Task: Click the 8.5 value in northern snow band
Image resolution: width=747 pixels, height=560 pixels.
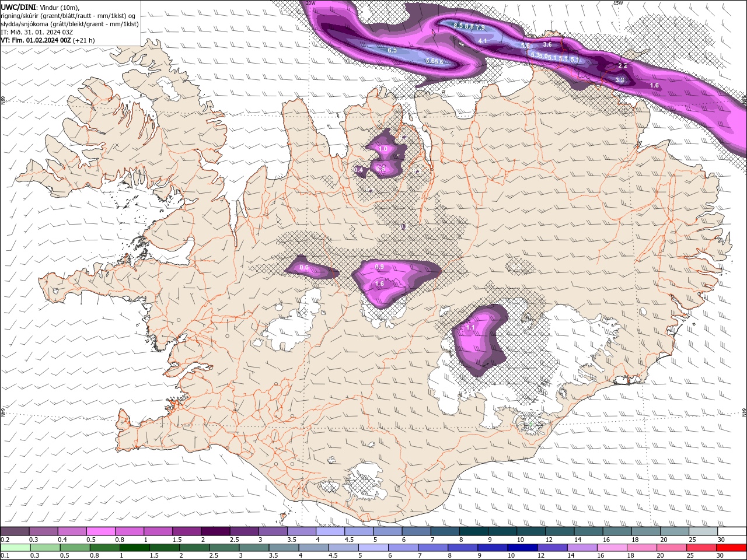Action: pyautogui.click(x=458, y=26)
